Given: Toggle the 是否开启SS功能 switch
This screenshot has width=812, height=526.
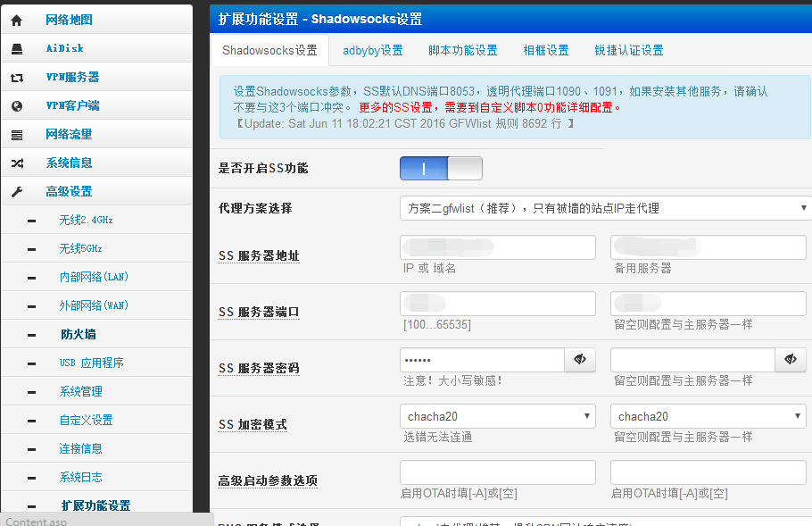Looking at the screenshot, I should (441, 169).
